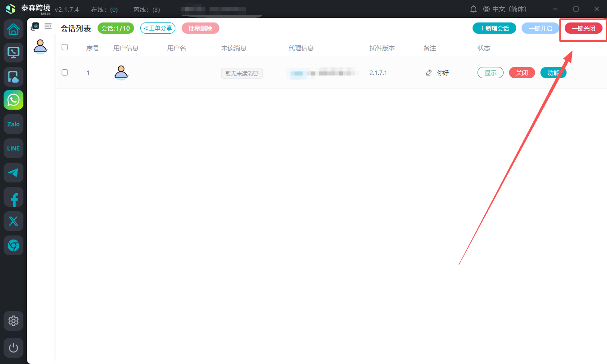The image size is (607, 364).
Task: Click the power icon at sidebar bottom
Action: (x=13, y=348)
